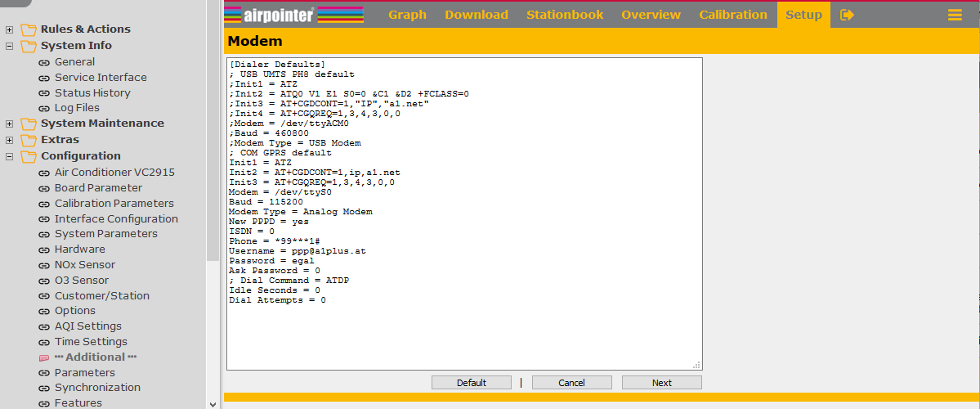980x409 pixels.
Task: Collapse the System Info tree node
Action: click(x=9, y=46)
